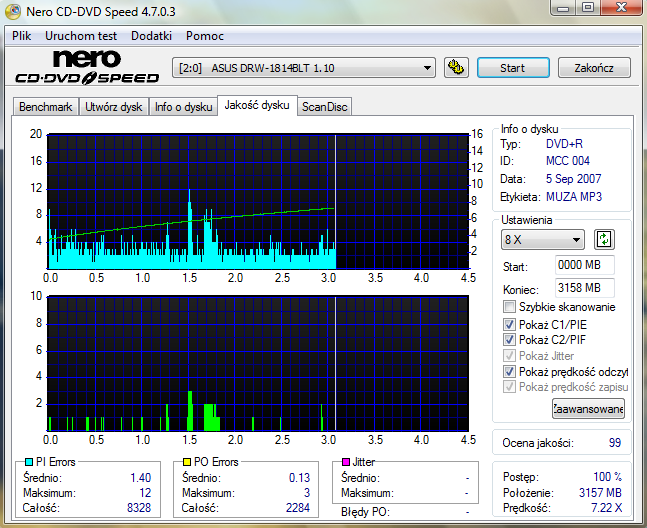The height and width of the screenshot is (528, 647).
Task: Click the progress value 100 %
Action: [607, 477]
